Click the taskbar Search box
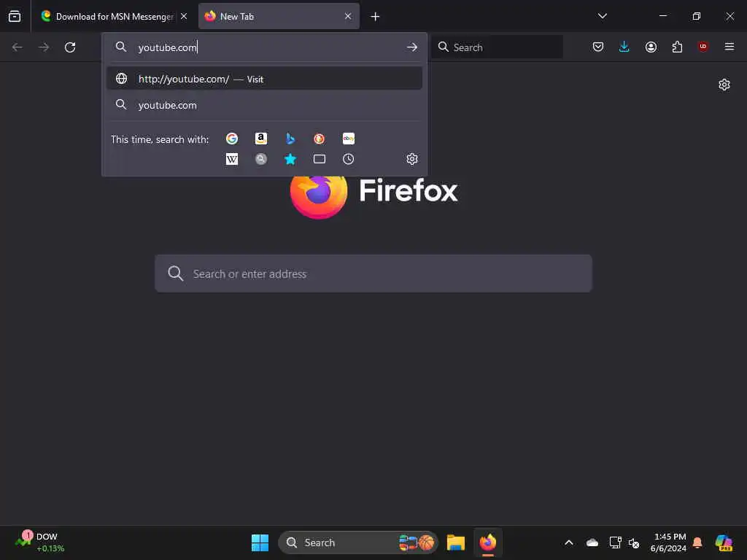 (357, 542)
